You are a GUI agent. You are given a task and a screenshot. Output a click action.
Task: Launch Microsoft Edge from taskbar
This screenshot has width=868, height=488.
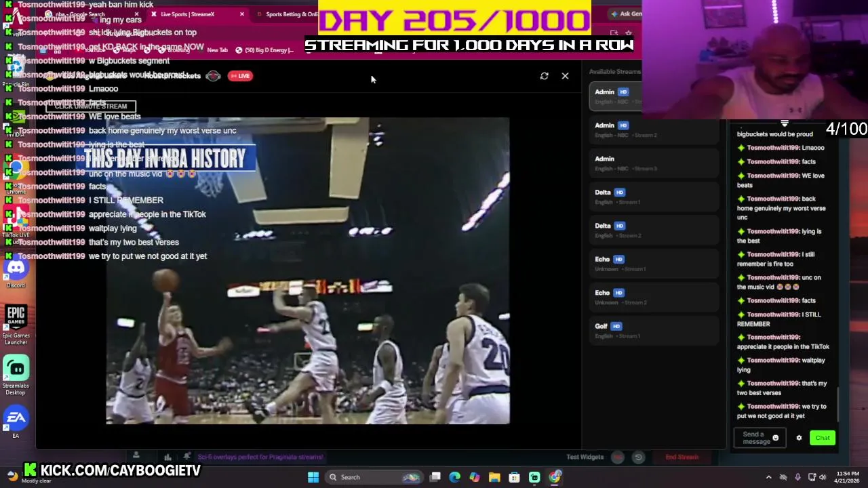click(x=455, y=477)
